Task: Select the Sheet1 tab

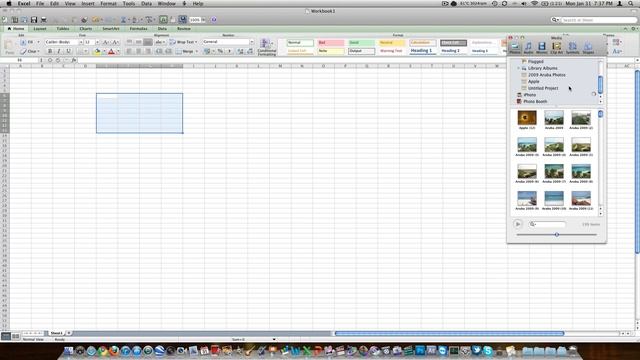Action: [57, 333]
